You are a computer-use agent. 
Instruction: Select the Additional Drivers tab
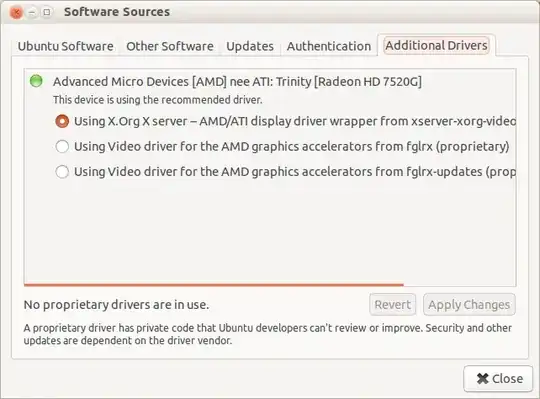pyautogui.click(x=436, y=45)
